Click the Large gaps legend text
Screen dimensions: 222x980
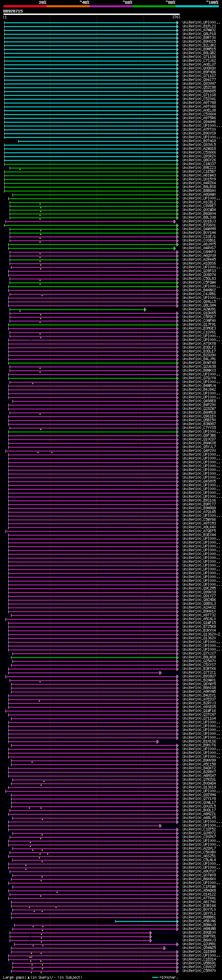coord(43,977)
